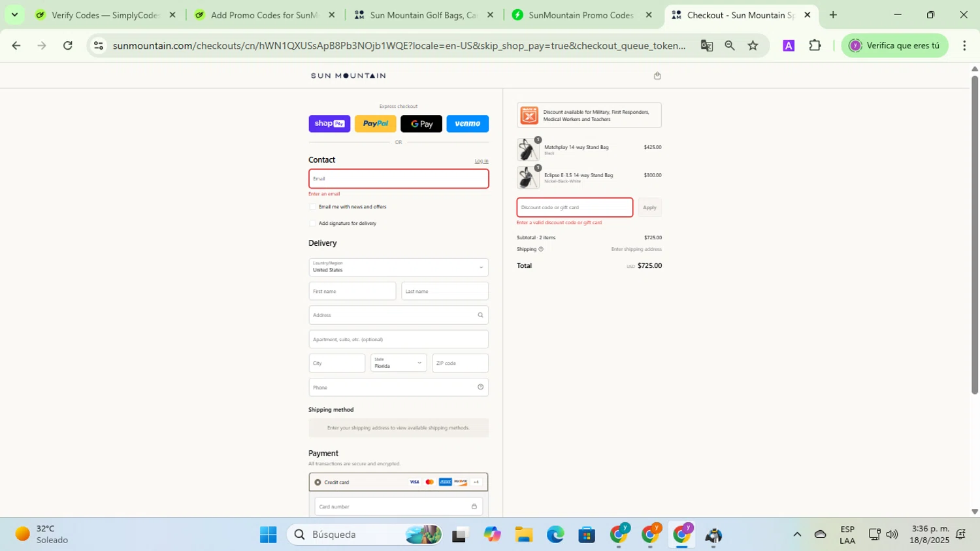
Task: Open the Extensions puzzle icon
Action: click(x=815, y=45)
